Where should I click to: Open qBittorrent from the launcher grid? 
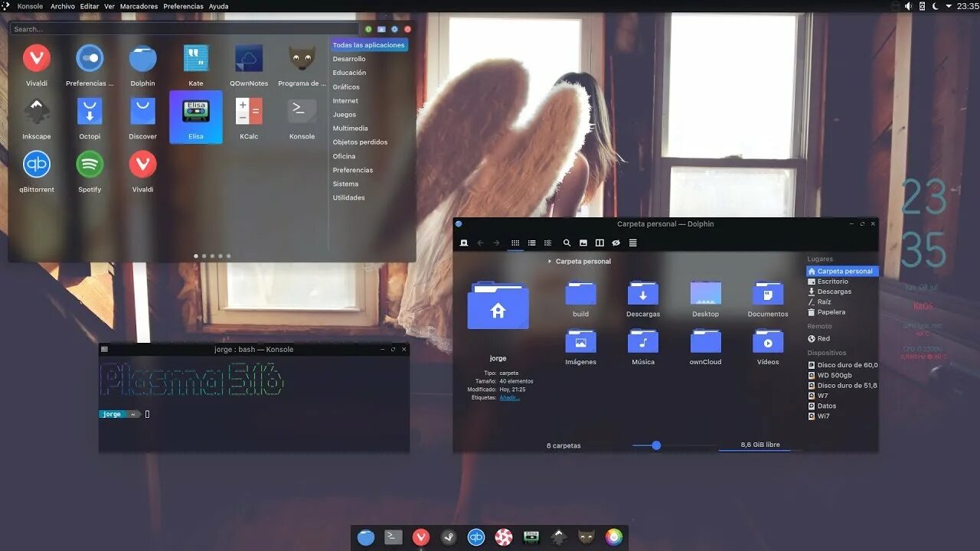[37, 171]
